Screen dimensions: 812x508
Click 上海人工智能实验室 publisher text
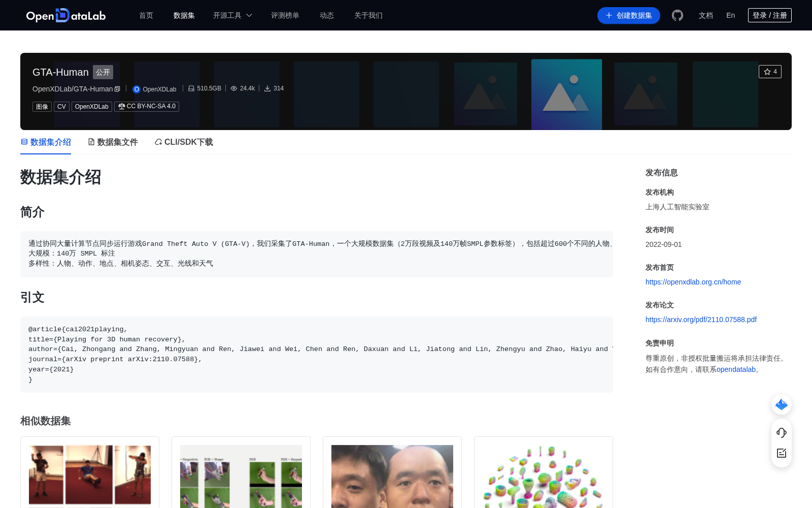678,207
